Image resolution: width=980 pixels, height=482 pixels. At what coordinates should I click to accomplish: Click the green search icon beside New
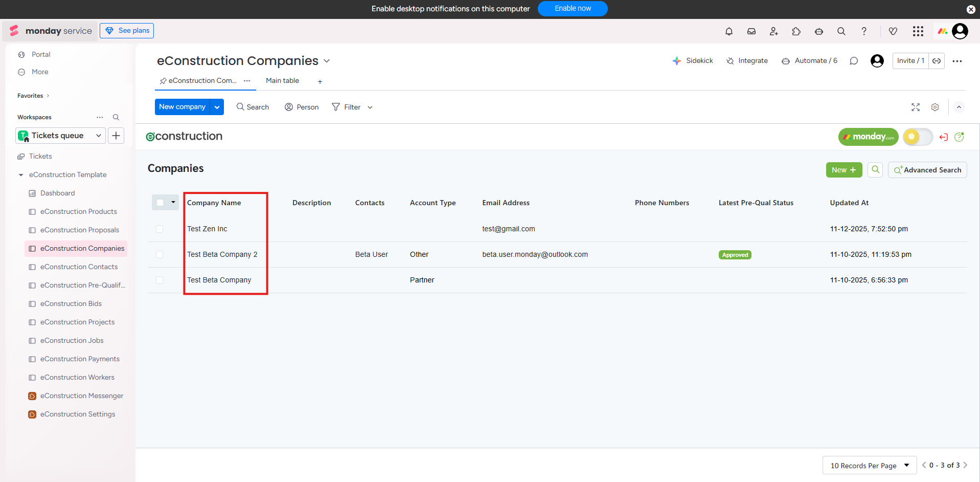pos(875,170)
